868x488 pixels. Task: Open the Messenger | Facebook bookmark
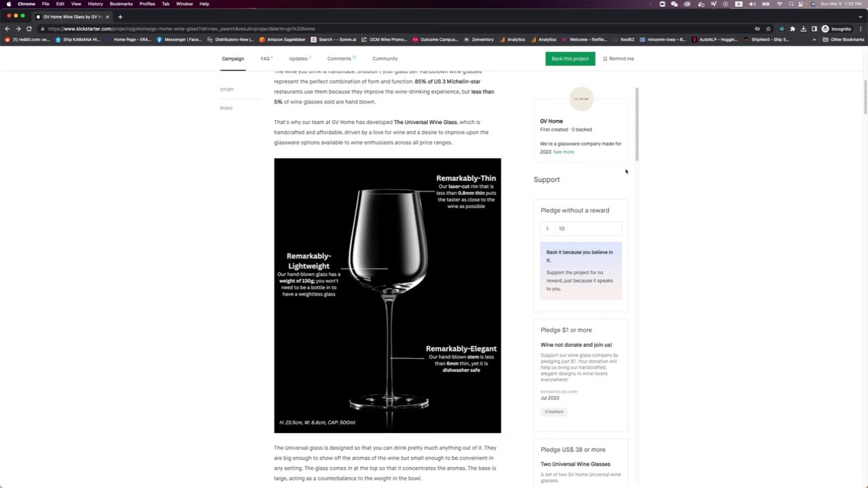(179, 39)
